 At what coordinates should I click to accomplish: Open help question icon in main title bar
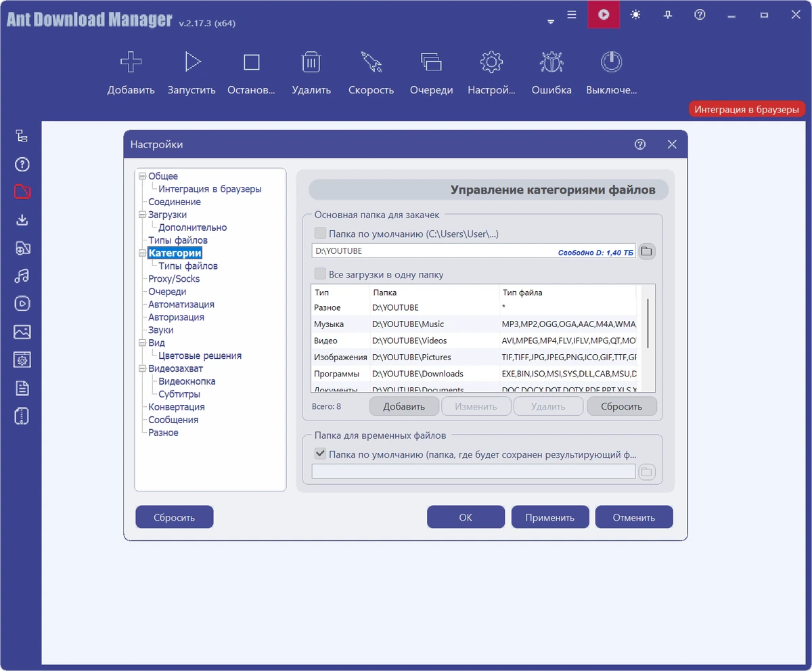pos(700,14)
